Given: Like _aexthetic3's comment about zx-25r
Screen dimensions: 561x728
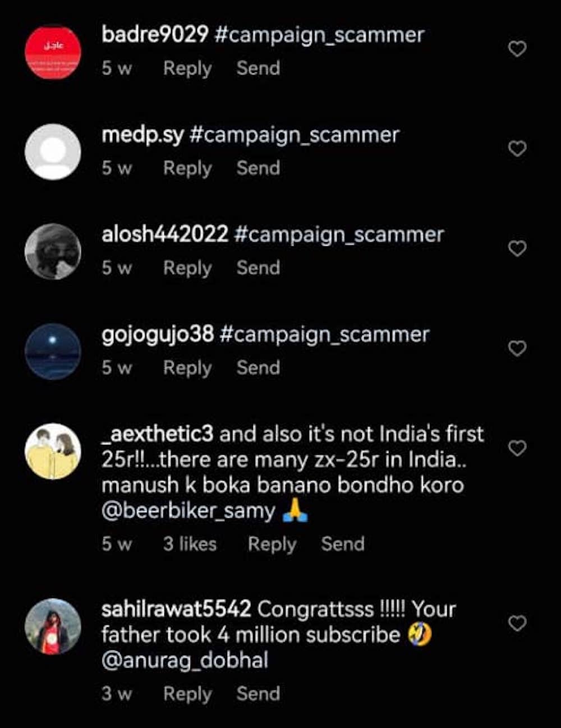Looking at the screenshot, I should [x=517, y=448].
